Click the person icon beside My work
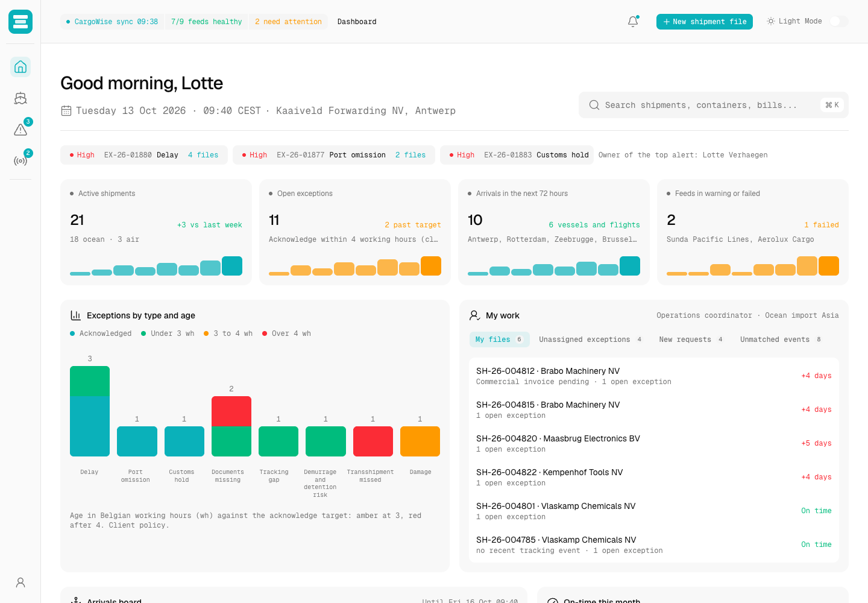868x603 pixels. coord(475,315)
